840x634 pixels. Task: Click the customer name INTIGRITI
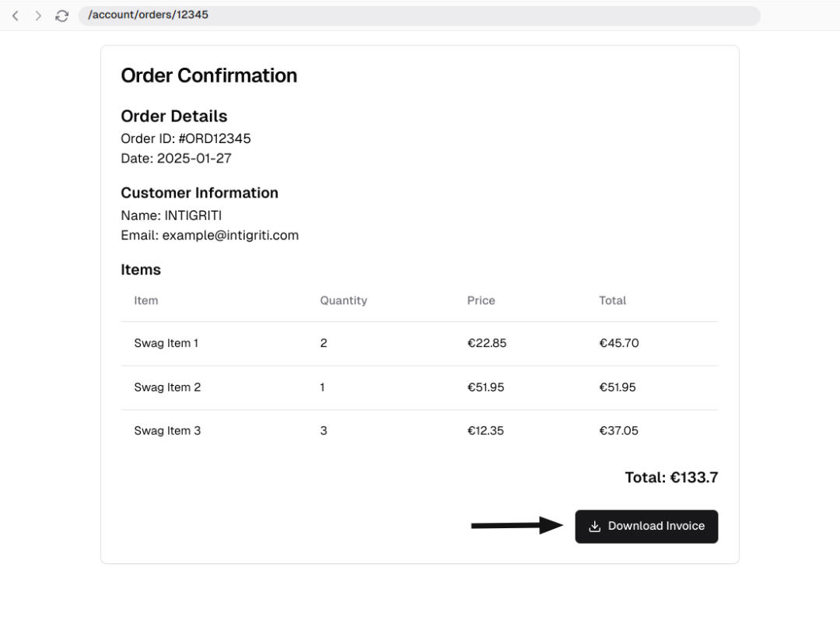coord(171,215)
